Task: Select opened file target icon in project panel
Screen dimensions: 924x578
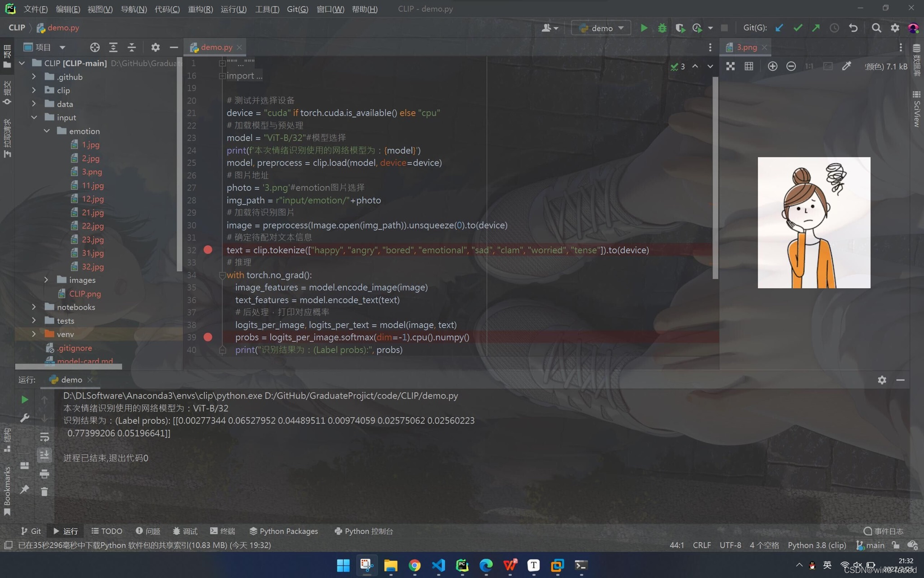Action: pos(94,47)
